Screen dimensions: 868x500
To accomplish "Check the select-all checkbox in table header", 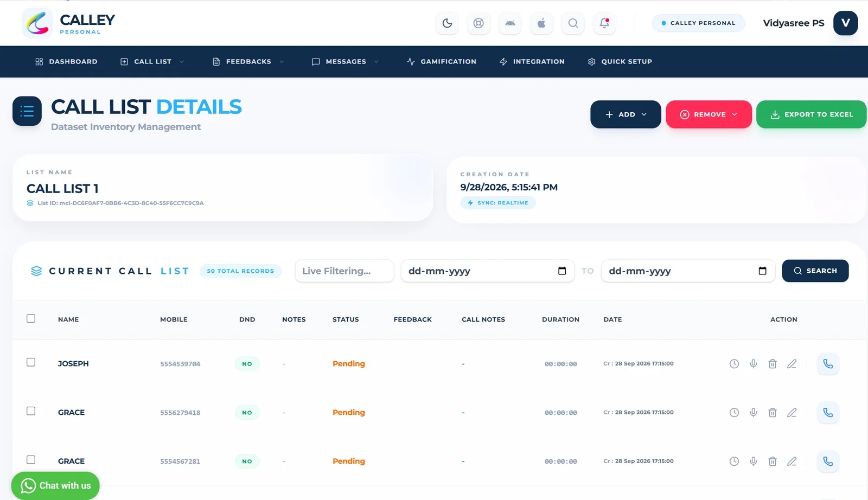I will (x=31, y=318).
